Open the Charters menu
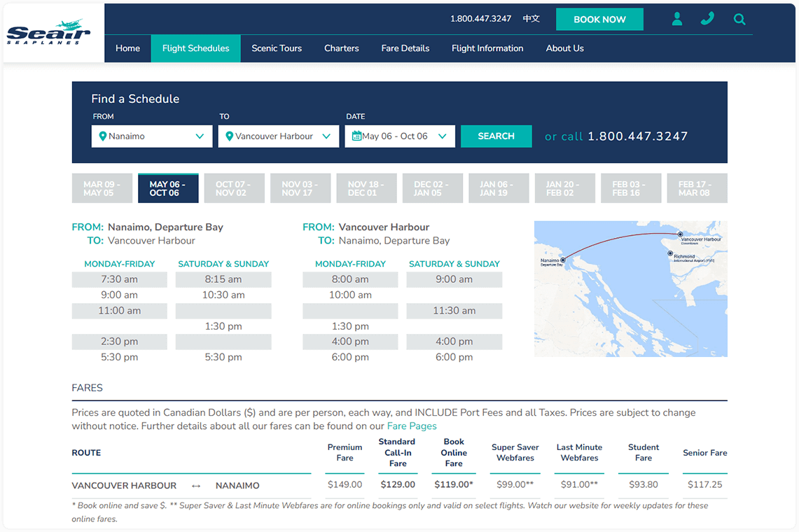This screenshot has height=532, width=799. [x=342, y=48]
